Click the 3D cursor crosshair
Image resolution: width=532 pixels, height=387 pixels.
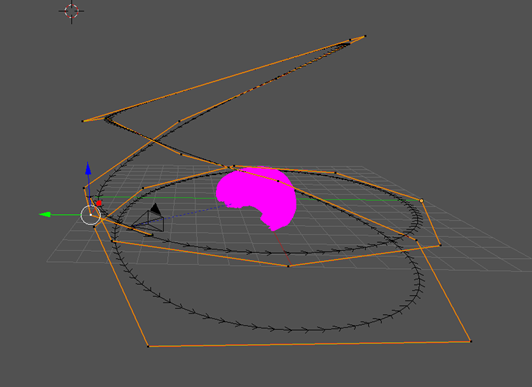pyautogui.click(x=71, y=11)
